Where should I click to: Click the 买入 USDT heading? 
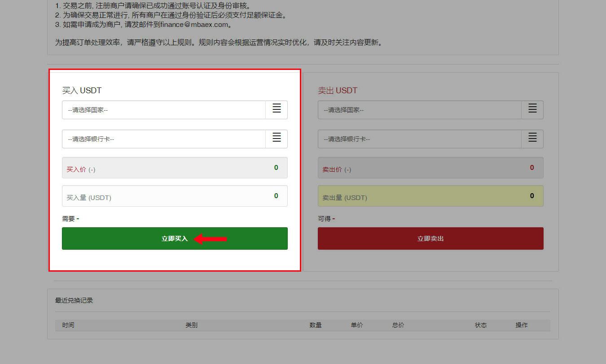coord(82,91)
